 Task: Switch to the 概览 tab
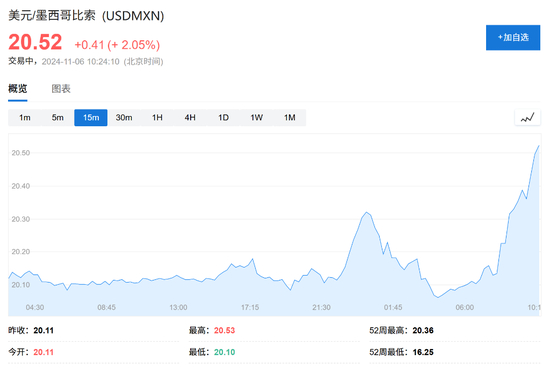pos(18,89)
